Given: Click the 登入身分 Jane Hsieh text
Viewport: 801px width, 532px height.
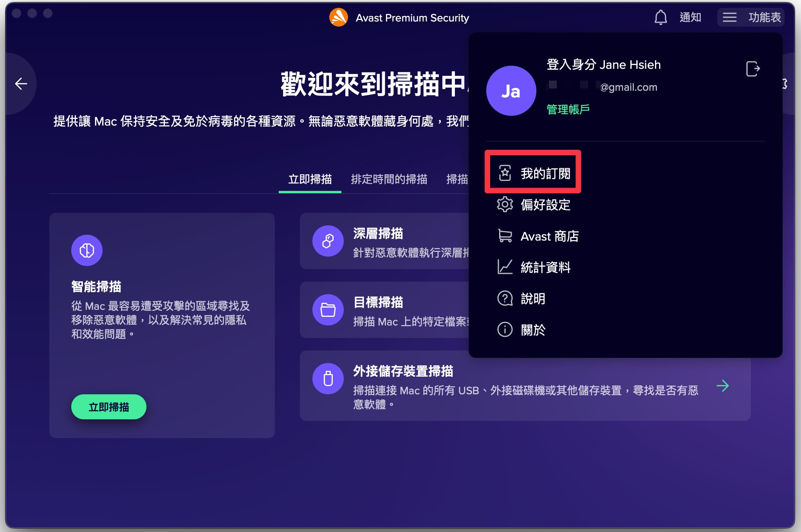Looking at the screenshot, I should tap(604, 65).
